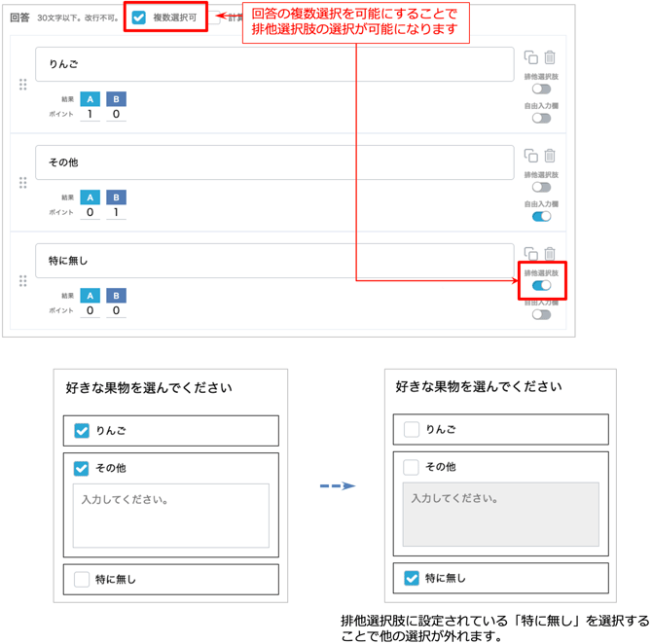Uncheck 特に無し in right preview form

click(412, 578)
